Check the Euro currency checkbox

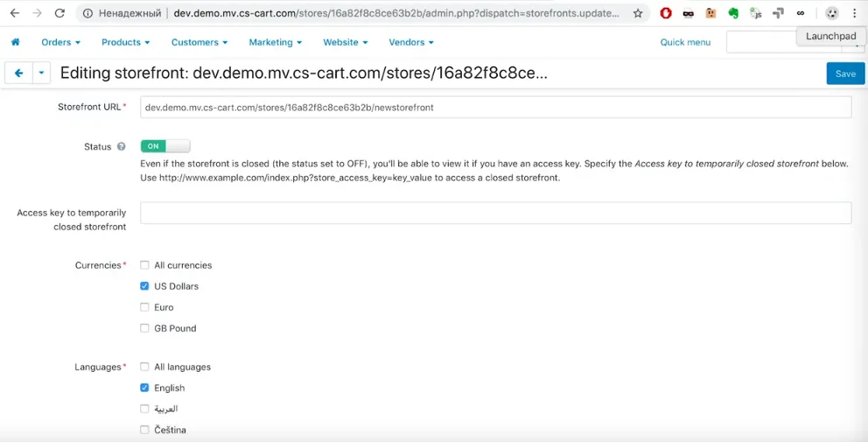point(144,307)
